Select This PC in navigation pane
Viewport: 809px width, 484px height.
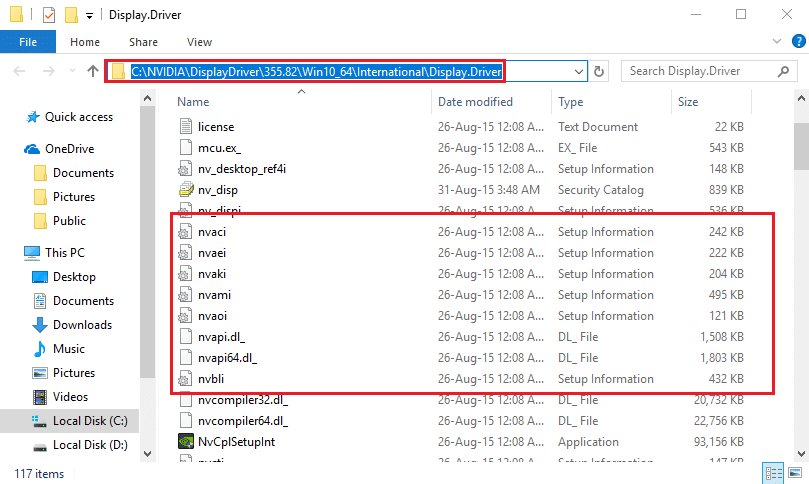pyautogui.click(x=64, y=253)
